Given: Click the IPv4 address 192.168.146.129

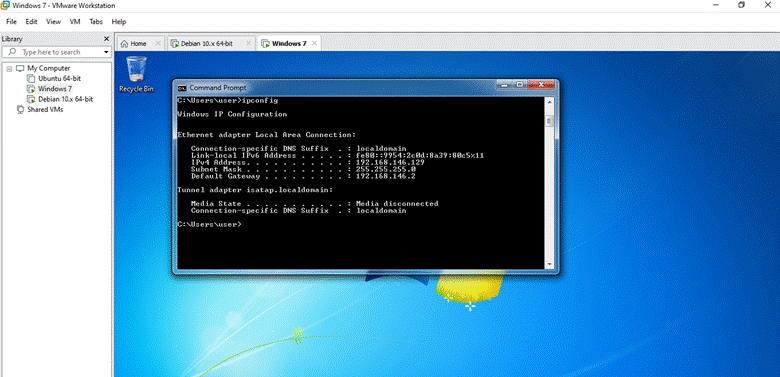Looking at the screenshot, I should point(390,163).
